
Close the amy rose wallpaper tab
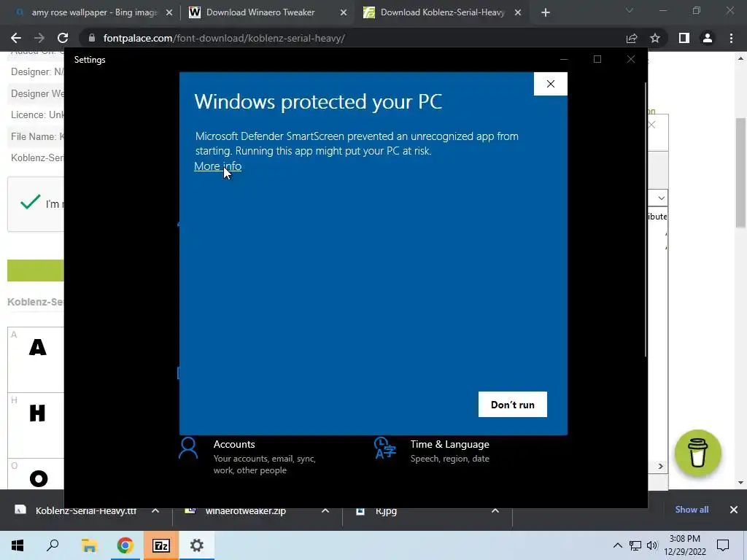point(169,13)
